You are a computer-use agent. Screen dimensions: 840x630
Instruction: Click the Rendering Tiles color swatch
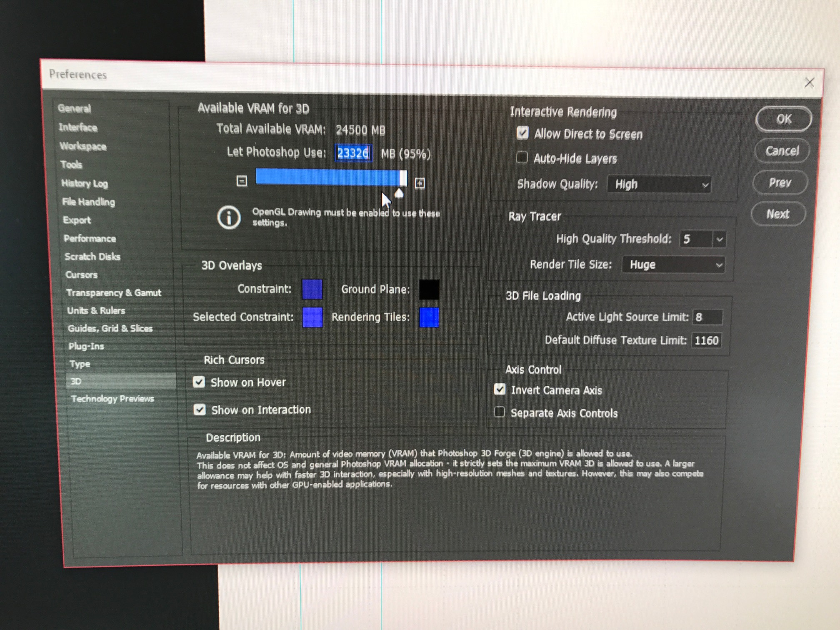tap(429, 317)
